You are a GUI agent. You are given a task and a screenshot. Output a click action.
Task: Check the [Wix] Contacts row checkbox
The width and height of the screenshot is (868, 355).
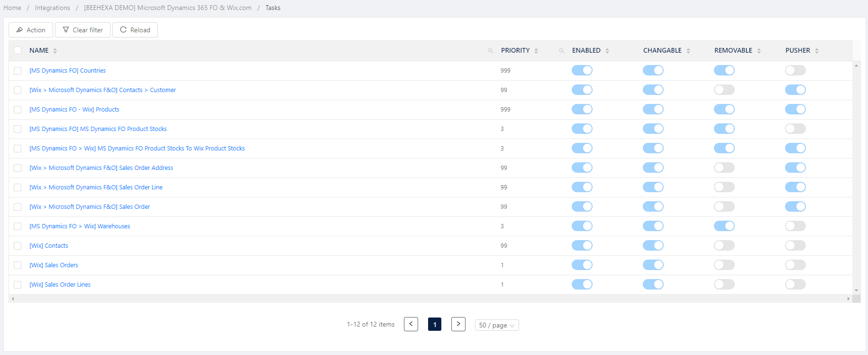tap(18, 246)
